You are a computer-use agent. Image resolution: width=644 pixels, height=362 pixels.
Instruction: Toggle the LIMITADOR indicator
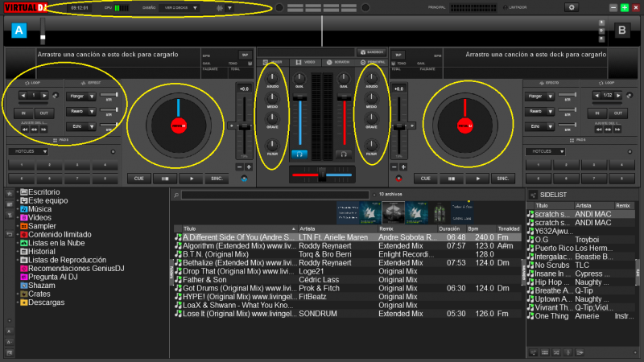tap(506, 7)
